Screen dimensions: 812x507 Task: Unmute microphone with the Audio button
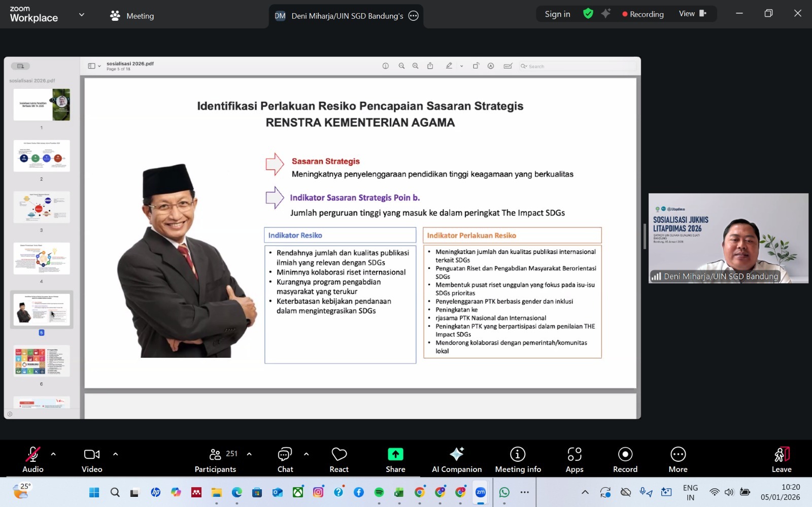[x=33, y=459]
